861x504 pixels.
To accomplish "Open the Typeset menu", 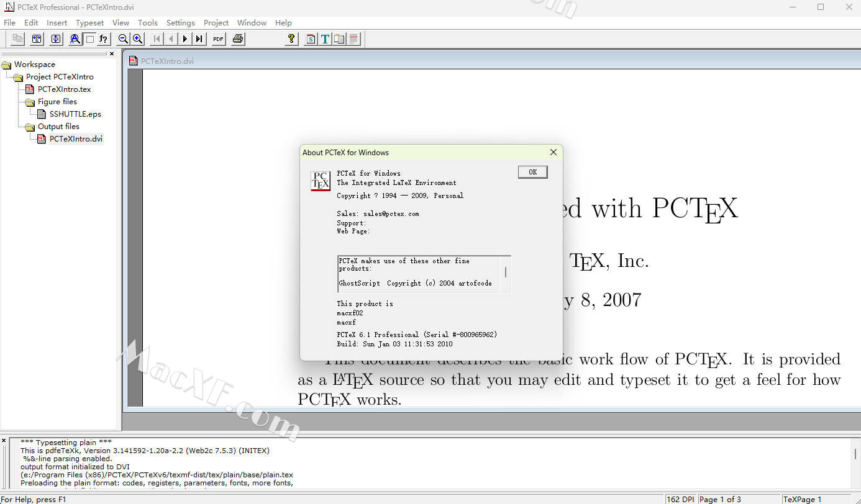I will click(89, 22).
